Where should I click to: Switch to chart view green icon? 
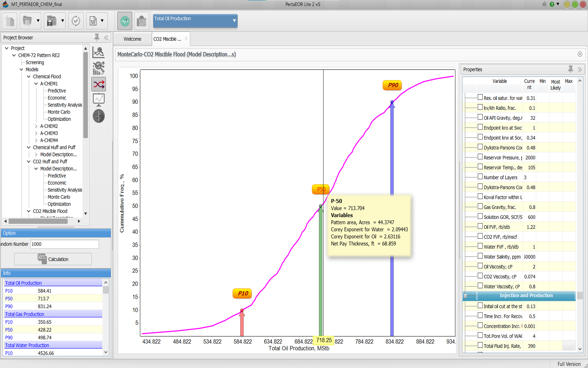[x=125, y=21]
